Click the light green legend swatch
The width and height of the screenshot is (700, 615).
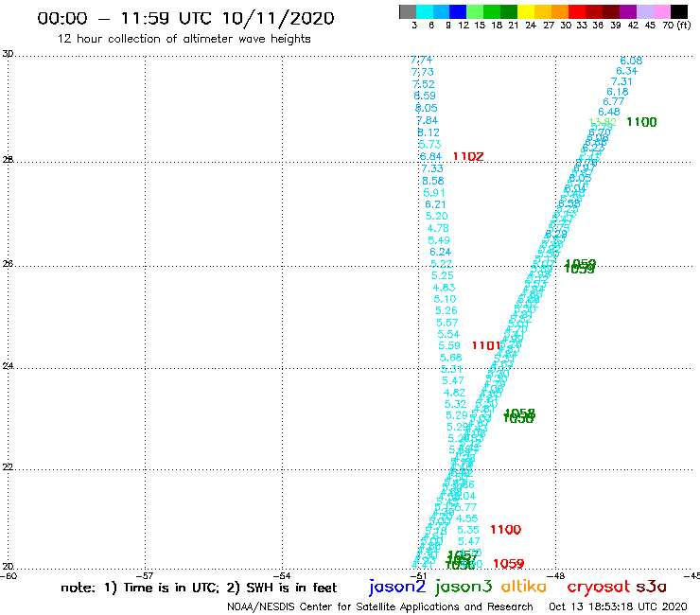click(x=475, y=11)
